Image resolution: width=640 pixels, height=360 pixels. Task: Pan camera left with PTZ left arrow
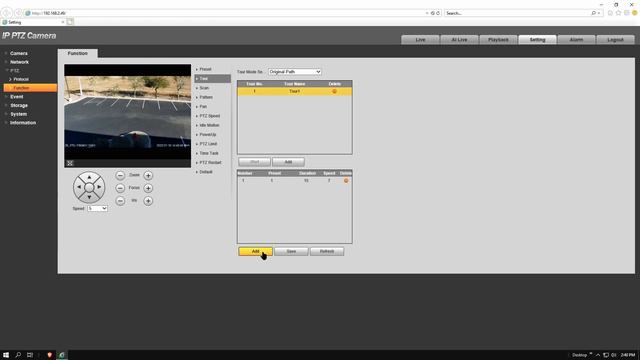point(79,187)
